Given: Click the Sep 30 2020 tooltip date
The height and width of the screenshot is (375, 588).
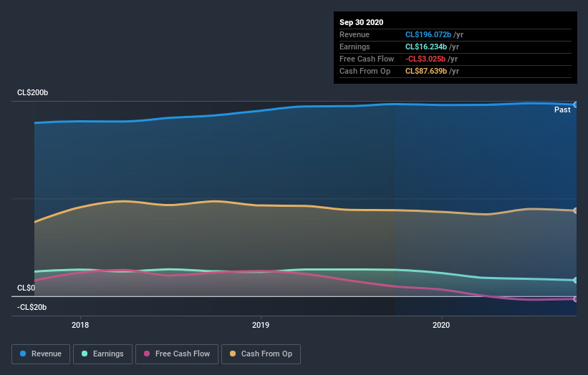Looking at the screenshot, I should click(x=361, y=22).
